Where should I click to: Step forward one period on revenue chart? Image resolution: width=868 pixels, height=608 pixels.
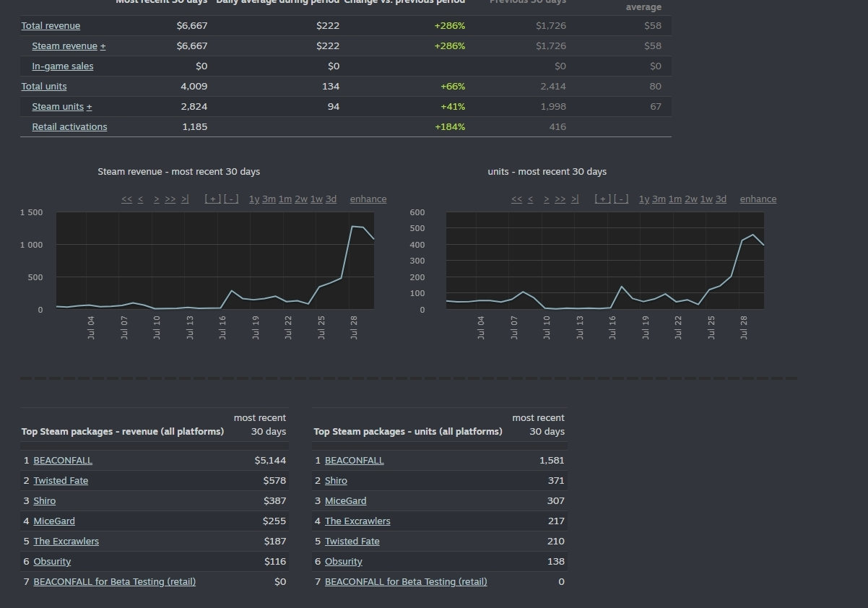(x=157, y=199)
